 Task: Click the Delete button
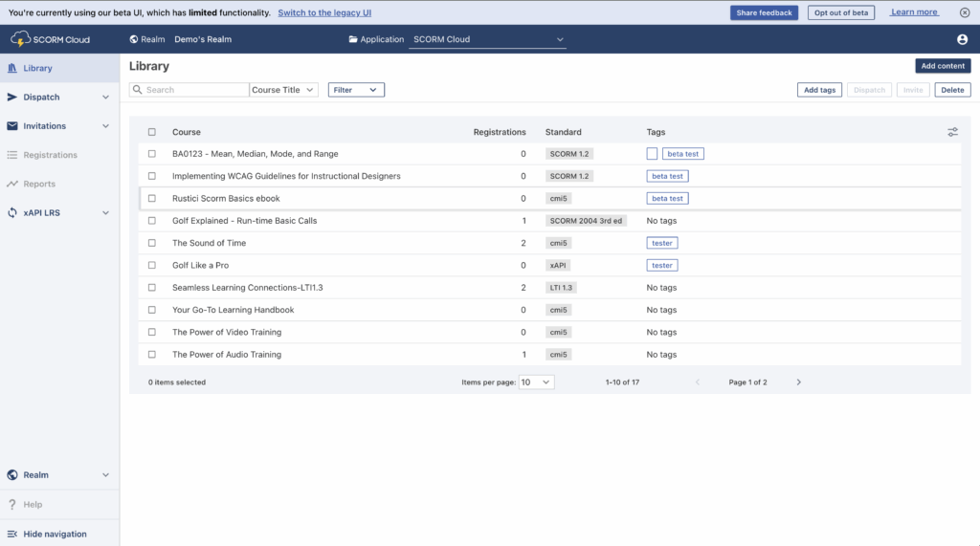click(x=952, y=90)
